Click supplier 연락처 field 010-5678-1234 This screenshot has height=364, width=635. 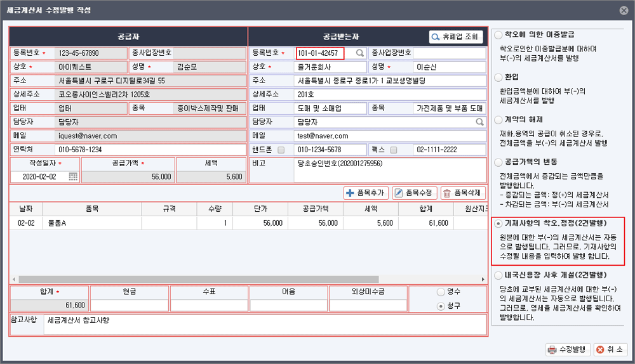coord(150,150)
